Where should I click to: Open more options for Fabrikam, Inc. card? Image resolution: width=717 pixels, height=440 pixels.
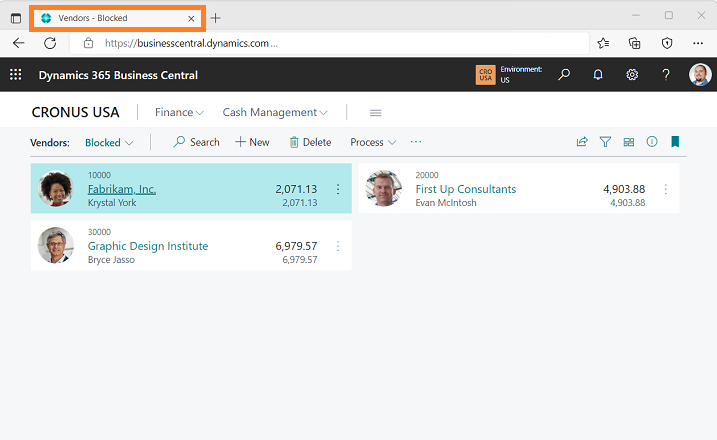click(338, 189)
